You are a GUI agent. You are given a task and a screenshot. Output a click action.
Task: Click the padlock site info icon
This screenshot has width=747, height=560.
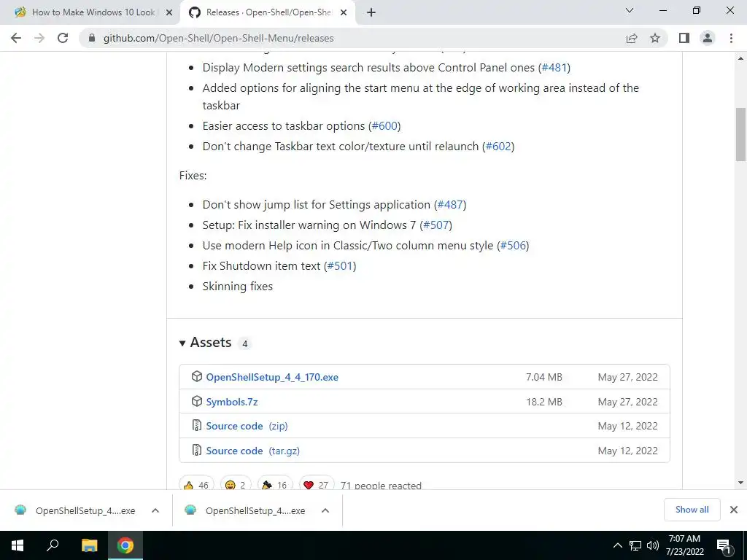(92, 38)
